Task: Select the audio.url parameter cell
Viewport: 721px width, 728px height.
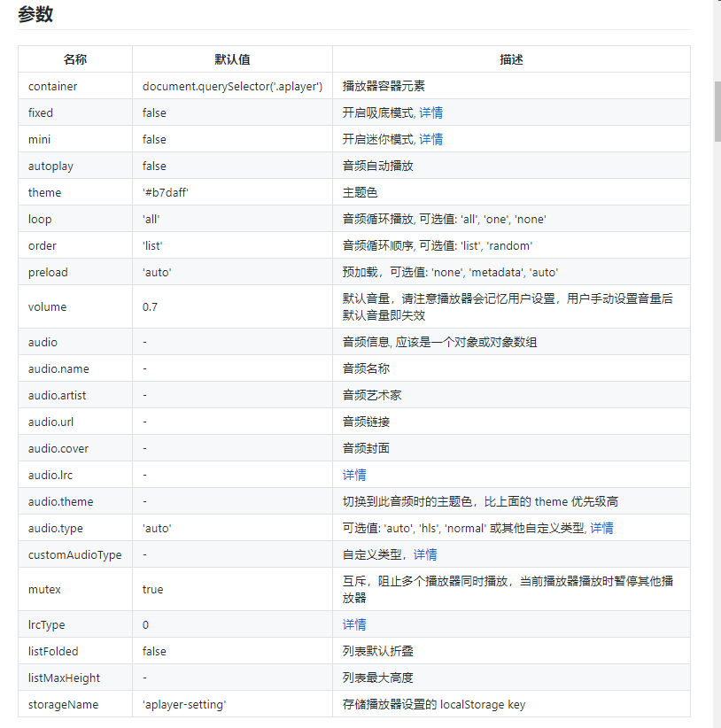Action: pos(75,422)
